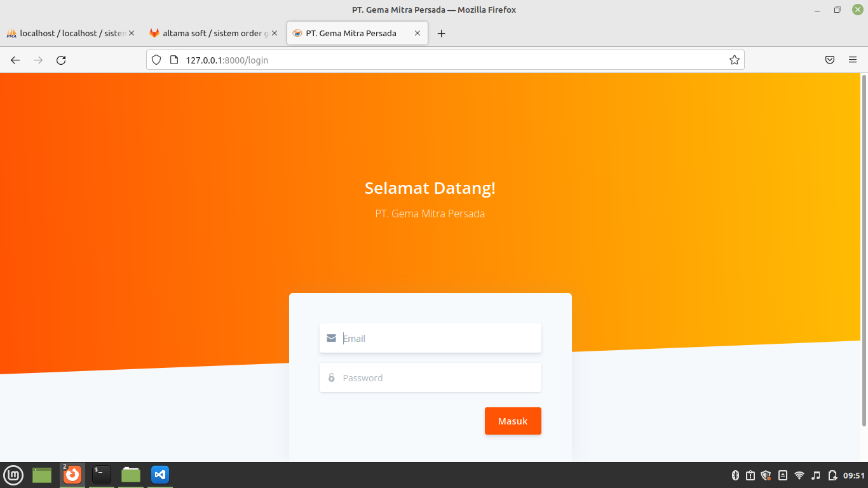Screen dimensions: 868x488
Task: Open the Pocket save icon
Action: click(830, 60)
